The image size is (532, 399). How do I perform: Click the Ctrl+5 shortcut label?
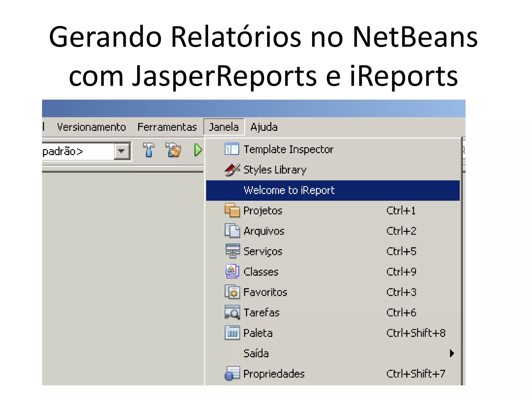click(x=401, y=251)
